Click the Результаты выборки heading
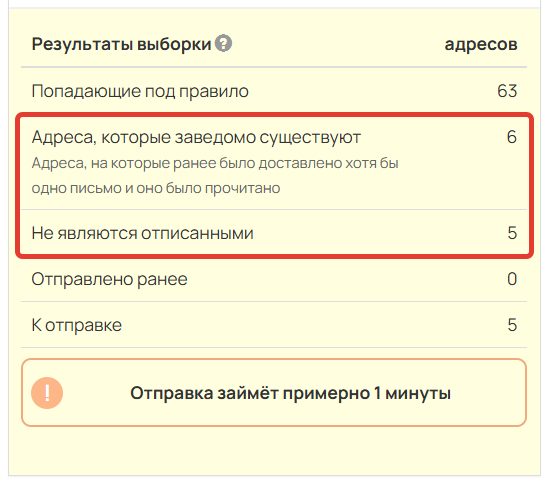This screenshot has width=551, height=487. 122,44
